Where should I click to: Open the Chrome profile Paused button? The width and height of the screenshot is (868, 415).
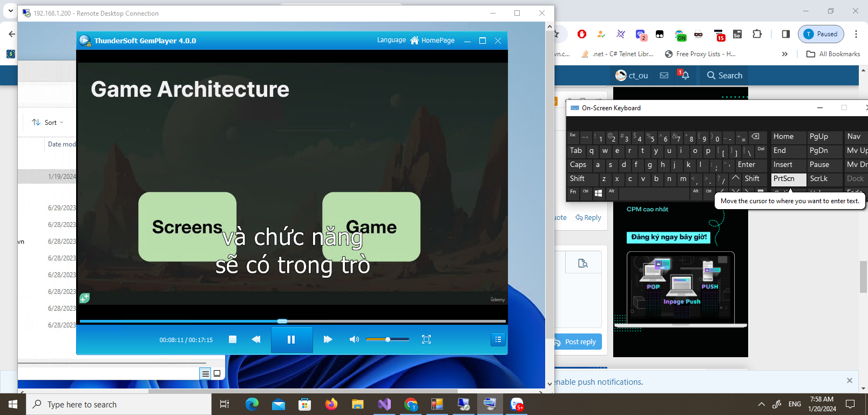point(820,34)
